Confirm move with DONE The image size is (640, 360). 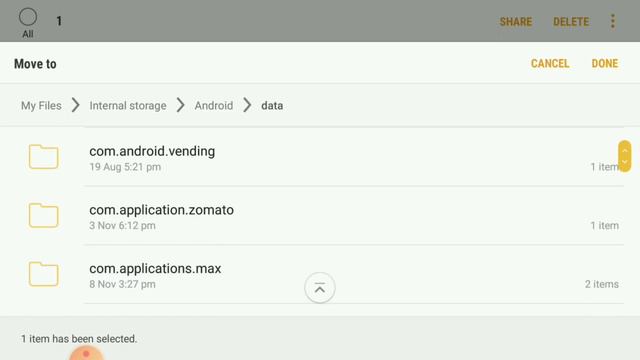(605, 64)
